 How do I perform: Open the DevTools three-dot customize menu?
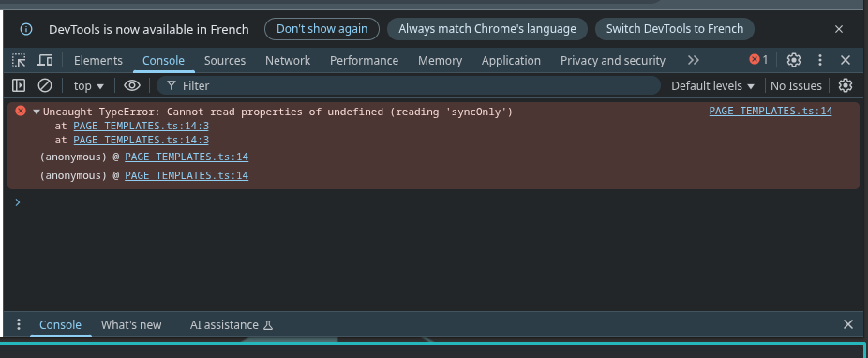pos(820,60)
